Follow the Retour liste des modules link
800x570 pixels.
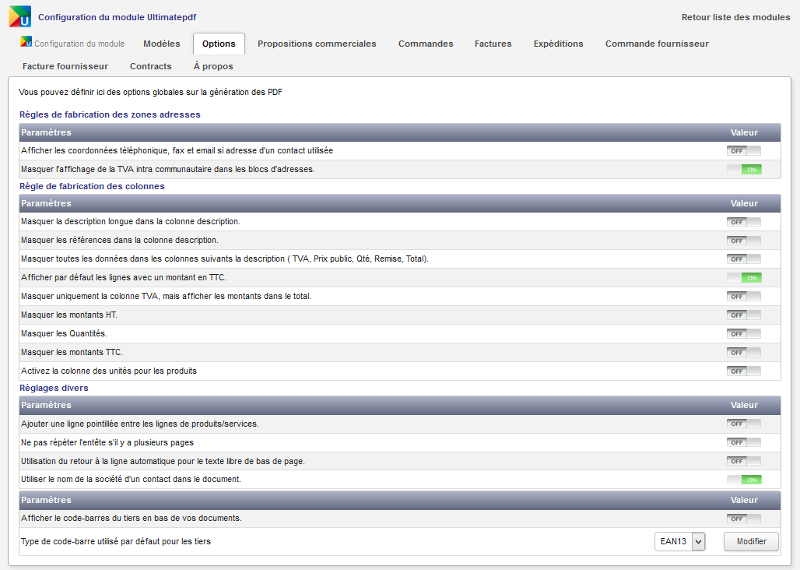pos(735,17)
